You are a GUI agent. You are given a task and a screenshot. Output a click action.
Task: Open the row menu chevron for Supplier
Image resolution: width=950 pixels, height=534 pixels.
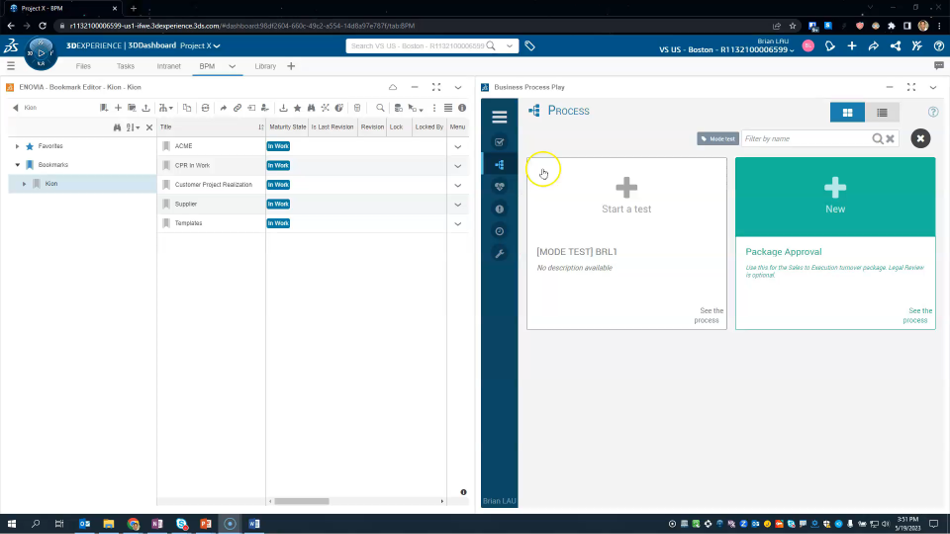(x=458, y=205)
